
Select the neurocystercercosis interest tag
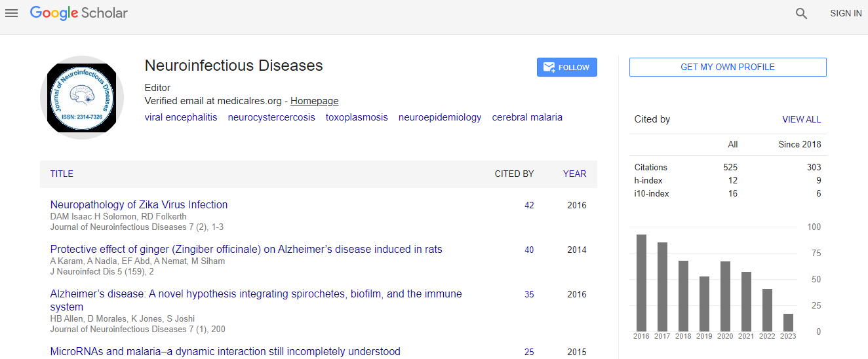pyautogui.click(x=271, y=117)
